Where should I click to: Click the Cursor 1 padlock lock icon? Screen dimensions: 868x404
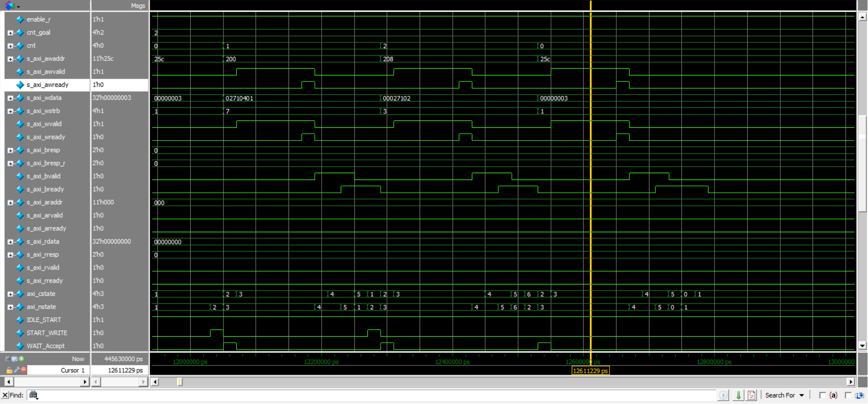pos(9,370)
